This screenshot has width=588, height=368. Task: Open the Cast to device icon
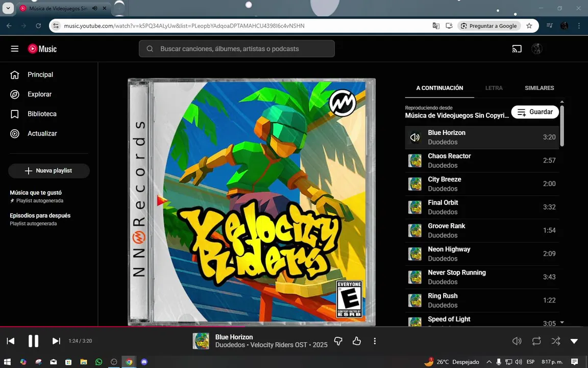(517, 49)
